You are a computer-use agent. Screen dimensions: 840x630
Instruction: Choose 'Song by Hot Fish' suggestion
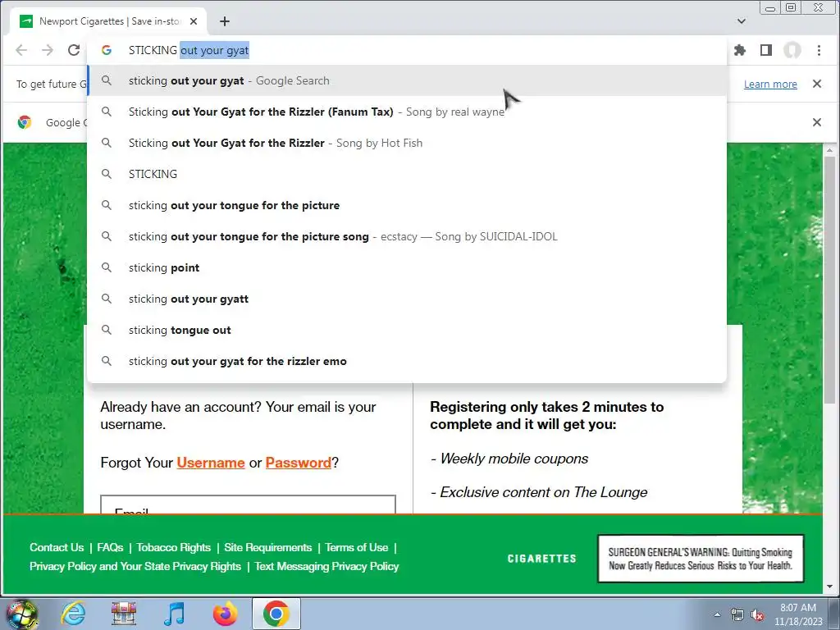click(407, 143)
